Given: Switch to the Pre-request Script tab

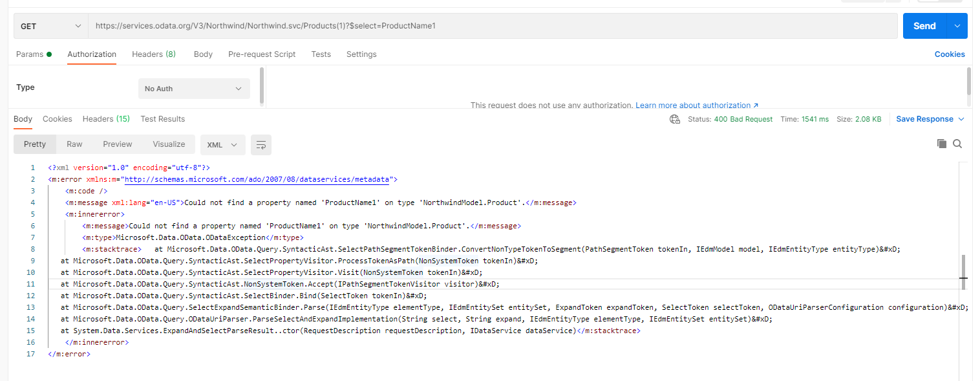Looking at the screenshot, I should pyautogui.click(x=262, y=54).
